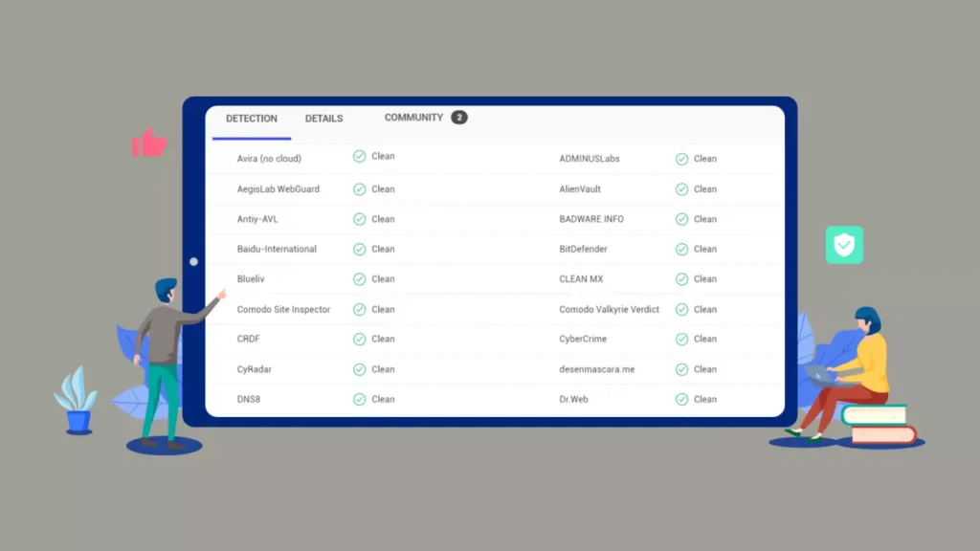The height and width of the screenshot is (551, 980).
Task: Select the desenmascara.me vendor name
Action: tap(597, 370)
